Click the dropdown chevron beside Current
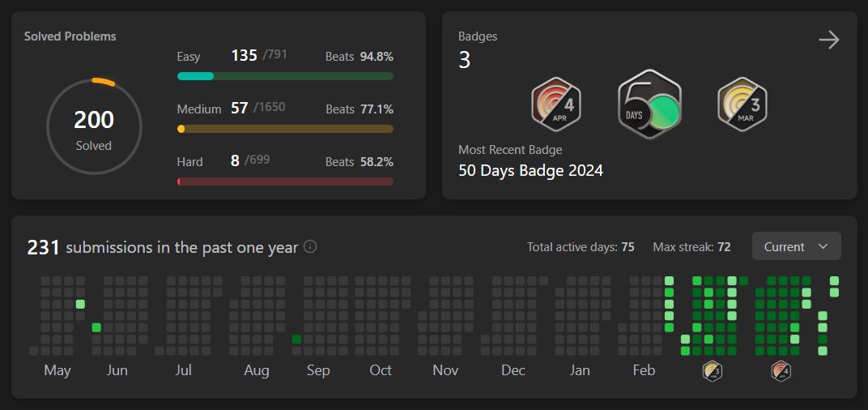The width and height of the screenshot is (868, 410). [x=823, y=246]
